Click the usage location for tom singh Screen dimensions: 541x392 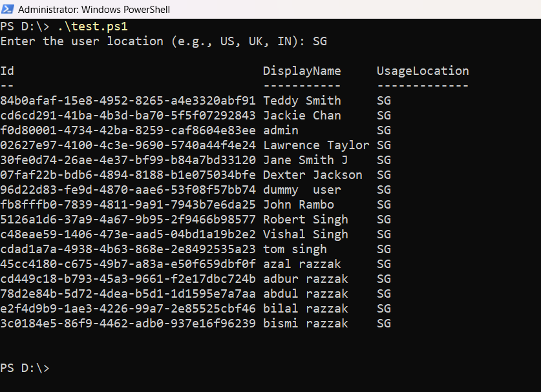[384, 249]
